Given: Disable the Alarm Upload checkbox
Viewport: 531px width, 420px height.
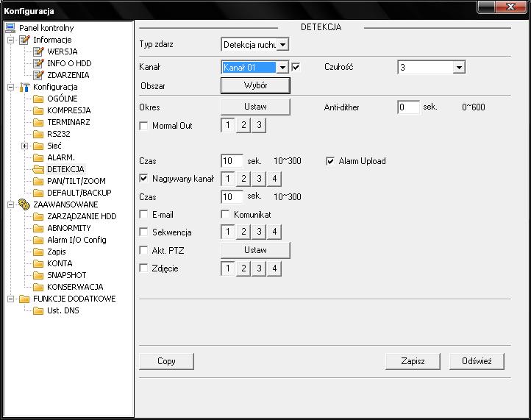Looking at the screenshot, I should pos(330,161).
